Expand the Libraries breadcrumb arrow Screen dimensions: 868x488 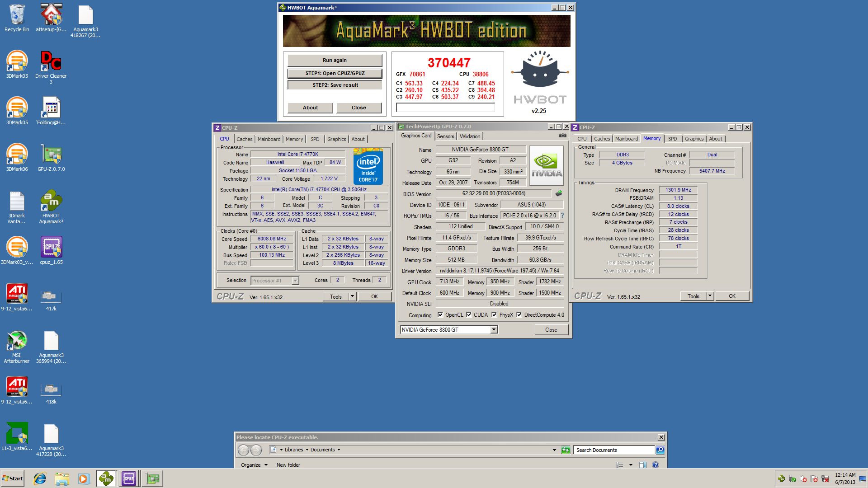(x=307, y=450)
